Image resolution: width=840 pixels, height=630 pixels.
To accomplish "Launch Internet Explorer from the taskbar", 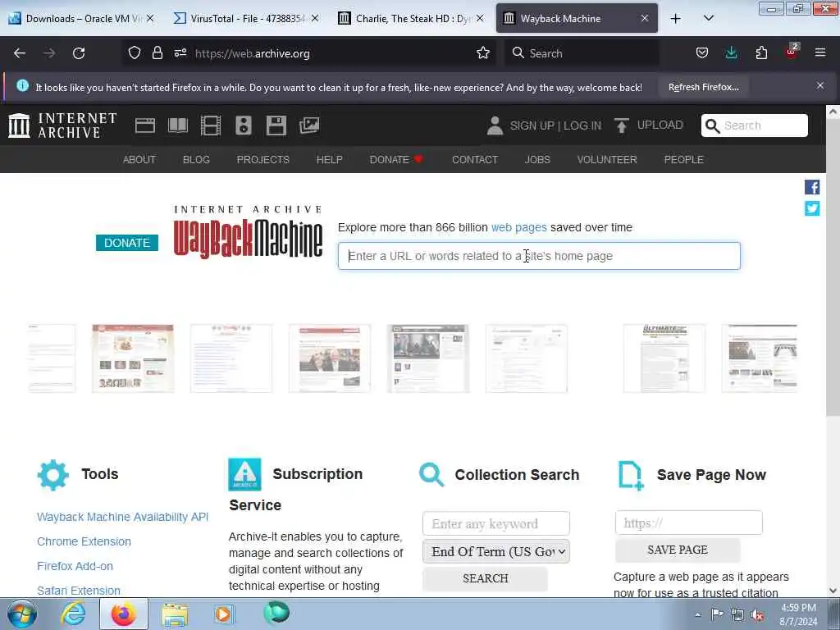I will tap(73, 614).
